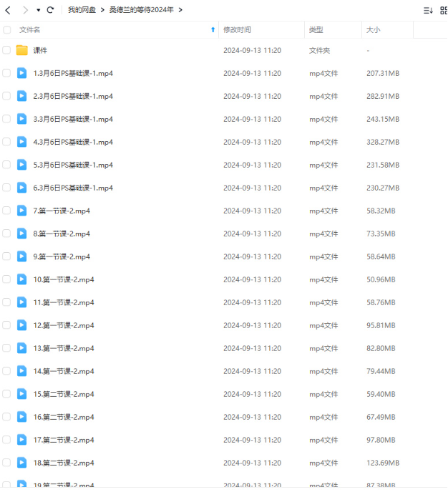Open the 课件 folder icon

22,50
